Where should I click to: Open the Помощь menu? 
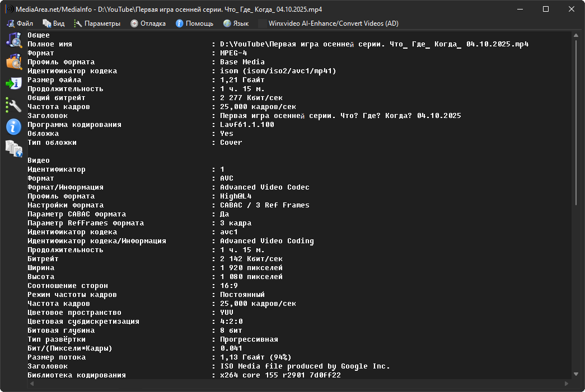click(x=194, y=23)
